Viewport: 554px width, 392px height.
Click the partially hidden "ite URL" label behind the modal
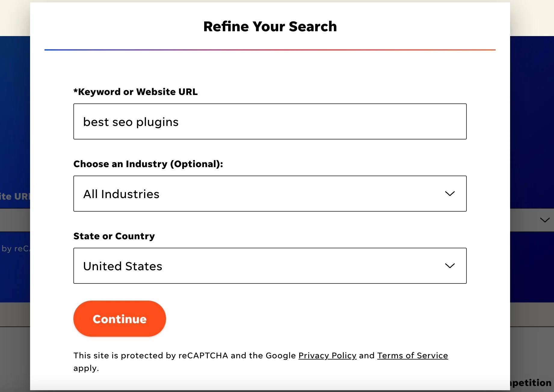pos(15,197)
